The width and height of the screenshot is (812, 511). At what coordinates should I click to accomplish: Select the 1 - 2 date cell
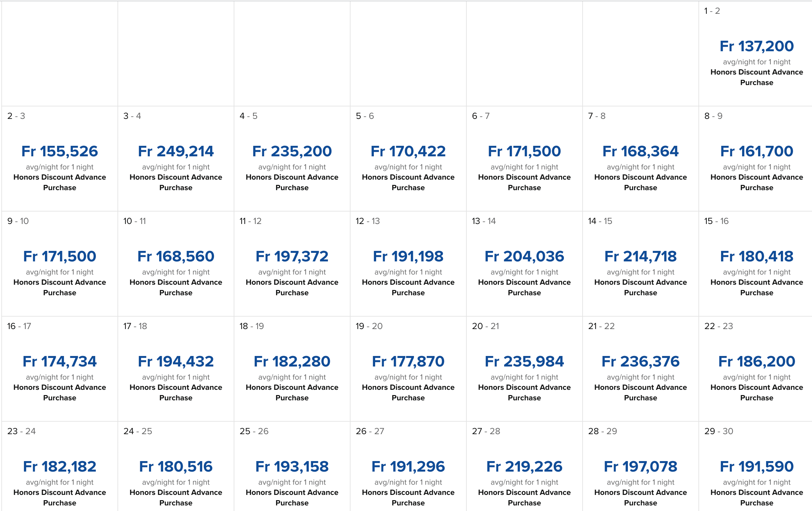tap(755, 53)
